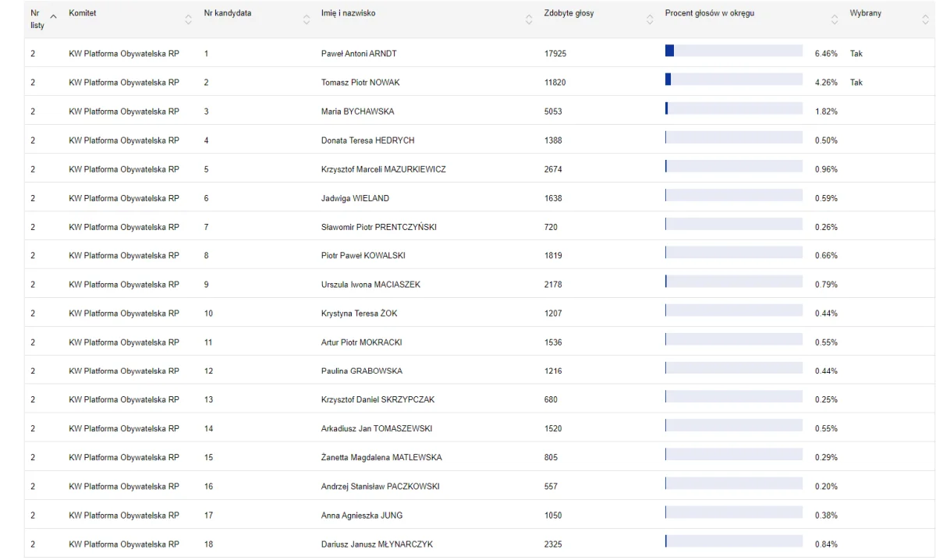This screenshot has height=560, width=936.
Task: Click the Komitet column header label
Action: click(x=83, y=13)
